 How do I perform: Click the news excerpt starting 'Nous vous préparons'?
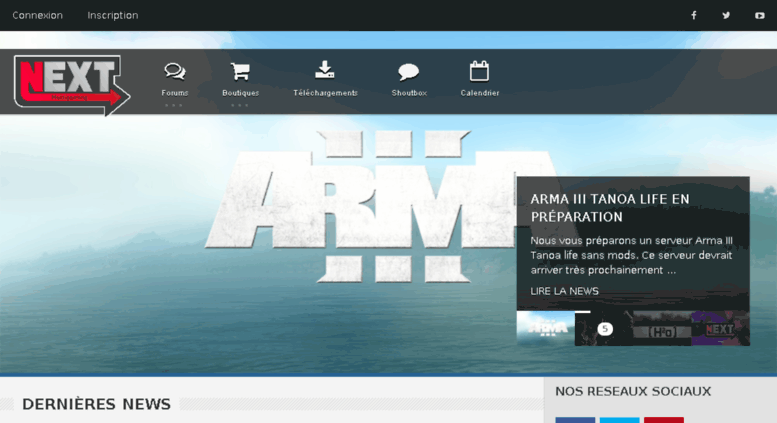click(x=631, y=255)
